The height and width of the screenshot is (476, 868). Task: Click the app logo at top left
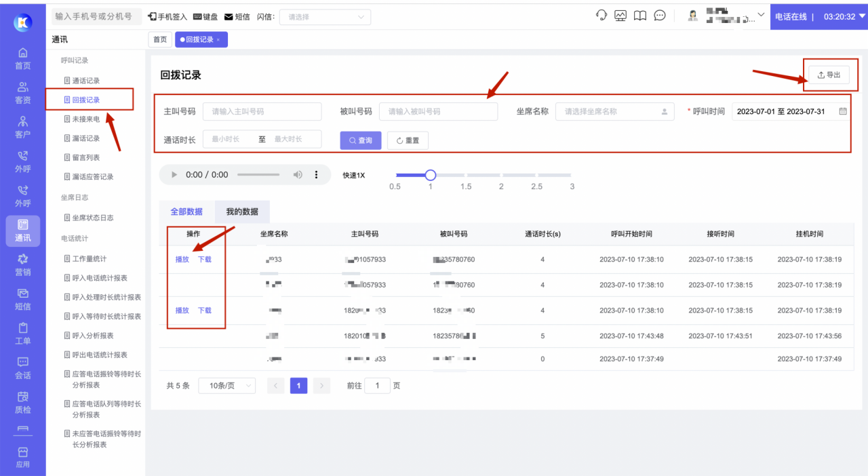(x=23, y=22)
